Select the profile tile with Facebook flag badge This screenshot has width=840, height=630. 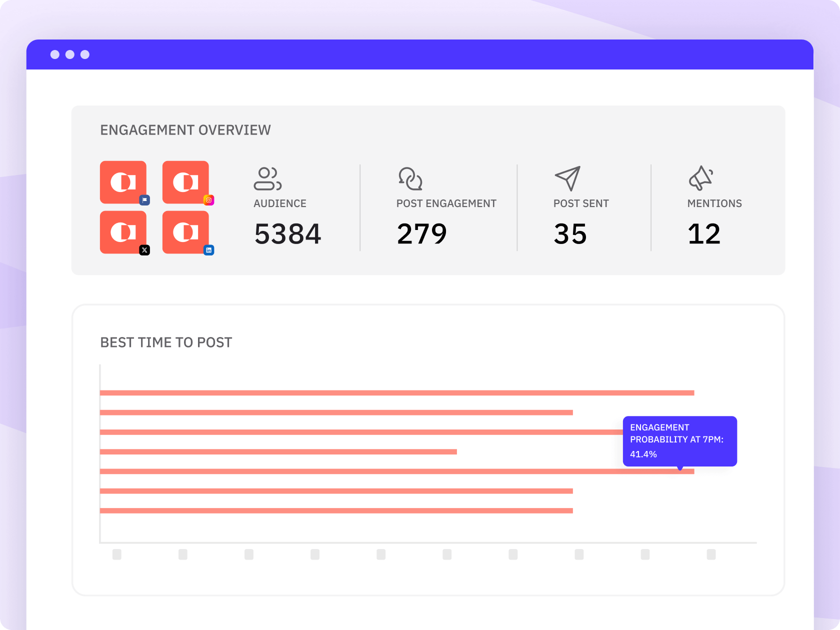coord(123,182)
